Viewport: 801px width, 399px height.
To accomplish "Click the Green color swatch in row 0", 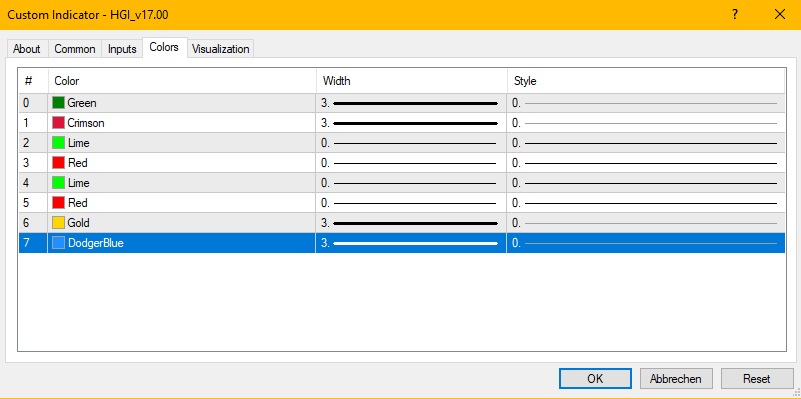I will tap(58, 103).
